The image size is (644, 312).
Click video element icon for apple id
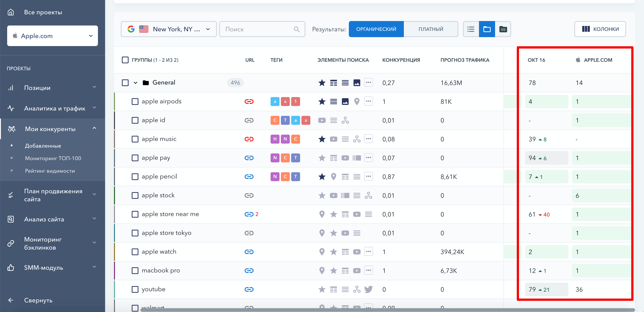(322, 120)
